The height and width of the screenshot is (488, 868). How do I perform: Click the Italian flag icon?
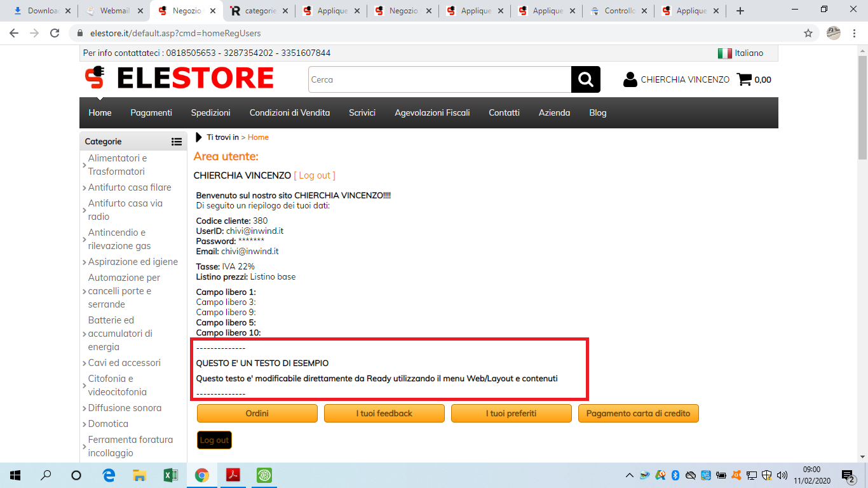[x=724, y=53]
